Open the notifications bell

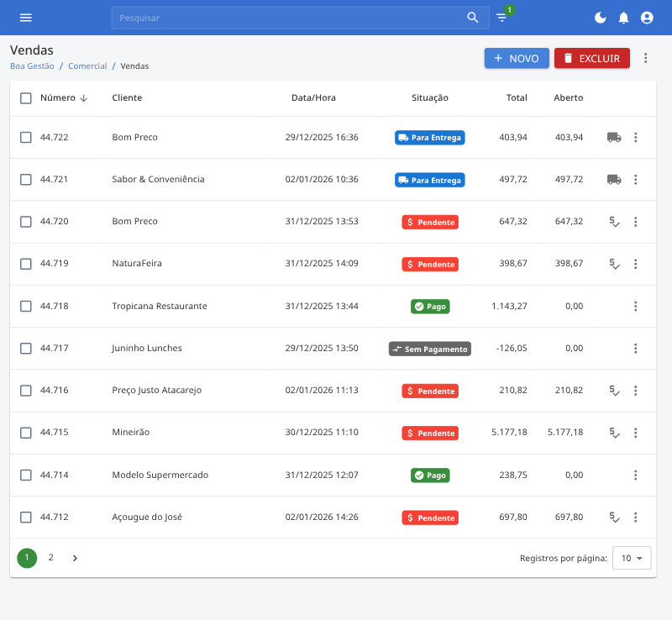tap(623, 18)
